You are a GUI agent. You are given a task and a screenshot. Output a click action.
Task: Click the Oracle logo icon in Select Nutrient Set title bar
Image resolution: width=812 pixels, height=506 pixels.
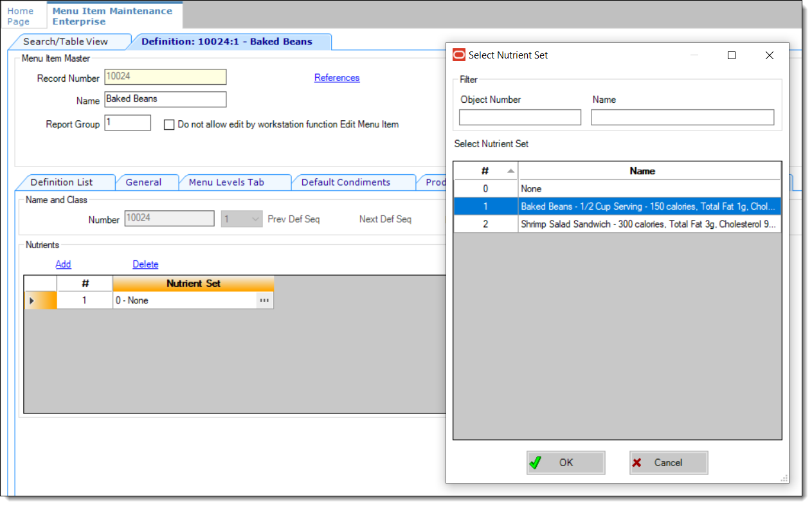(x=459, y=55)
